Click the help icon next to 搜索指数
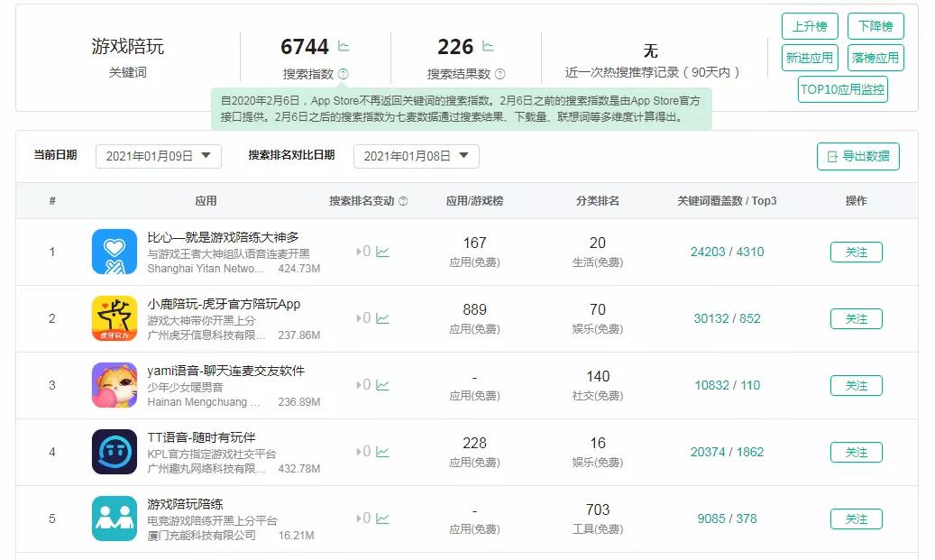The image size is (935, 560). [x=343, y=74]
